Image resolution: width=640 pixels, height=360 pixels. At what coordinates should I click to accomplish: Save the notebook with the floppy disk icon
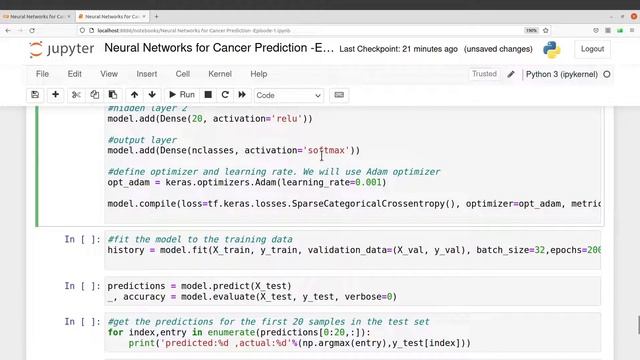[x=35, y=95]
